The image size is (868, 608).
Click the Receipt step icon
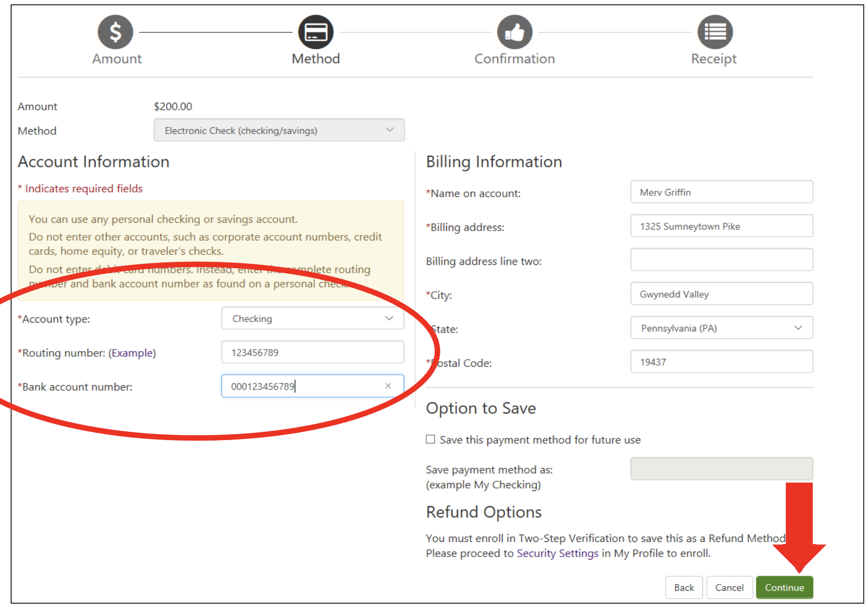[714, 31]
